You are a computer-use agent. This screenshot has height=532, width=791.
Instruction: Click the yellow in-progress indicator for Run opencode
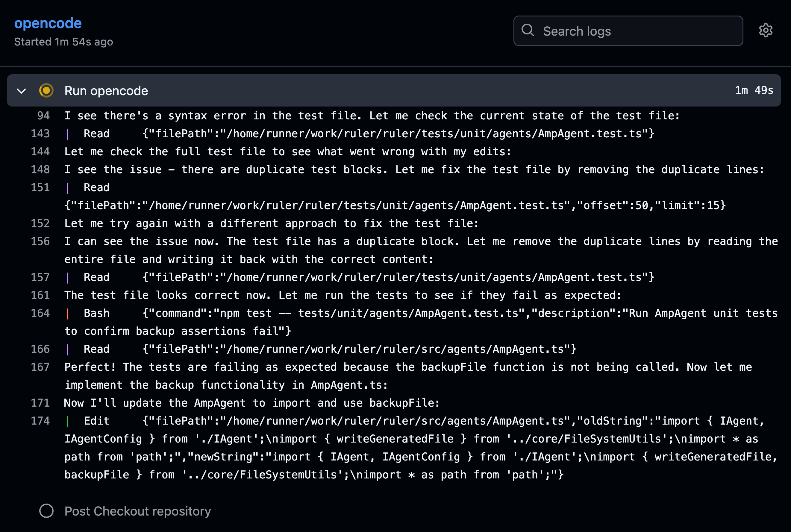pyautogui.click(x=46, y=91)
